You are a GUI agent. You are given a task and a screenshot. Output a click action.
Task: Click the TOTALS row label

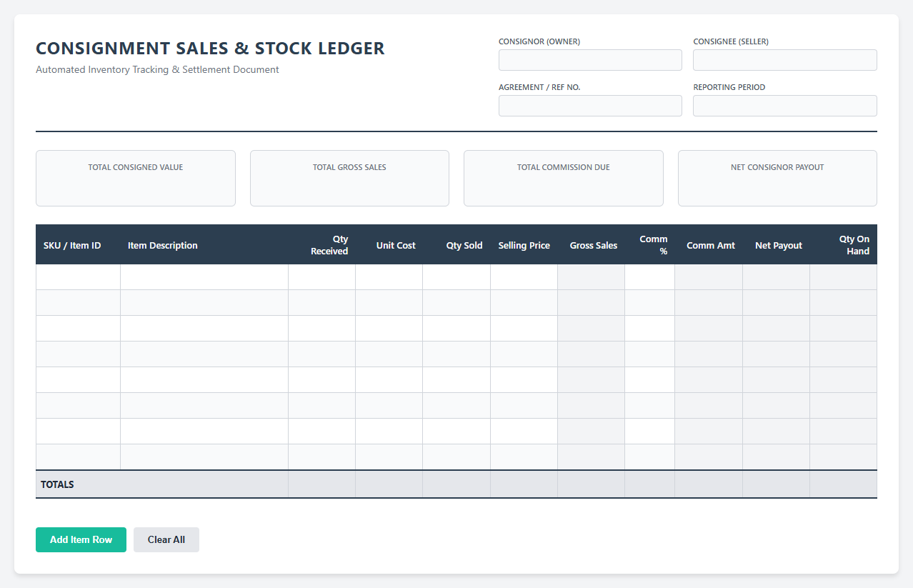[x=57, y=484]
